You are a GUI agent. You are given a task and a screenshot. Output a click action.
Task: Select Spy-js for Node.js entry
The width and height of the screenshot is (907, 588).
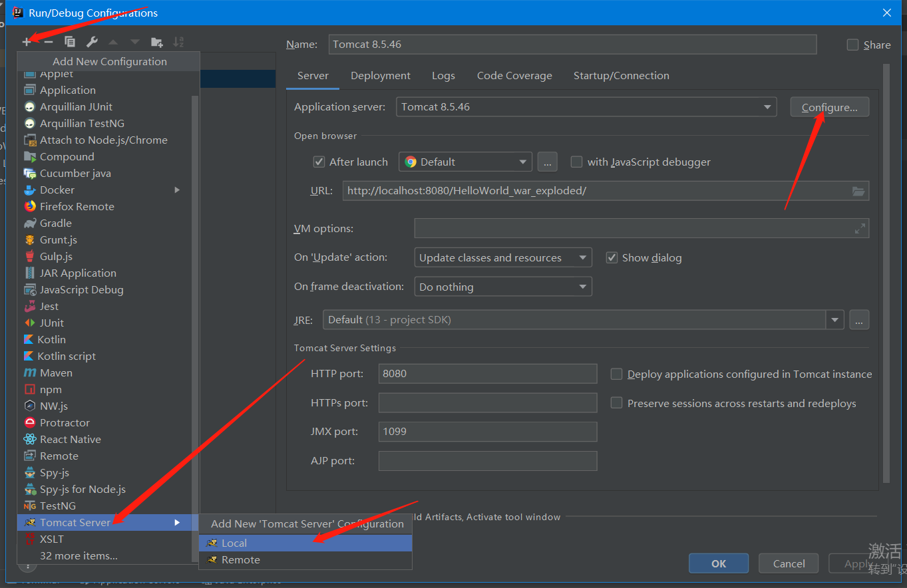tap(104, 489)
